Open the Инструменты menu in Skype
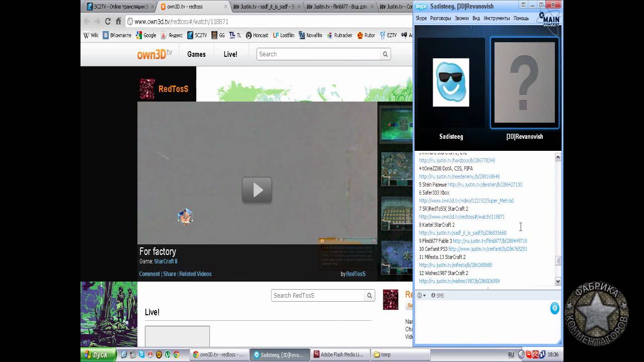The image size is (644, 362). [x=497, y=18]
